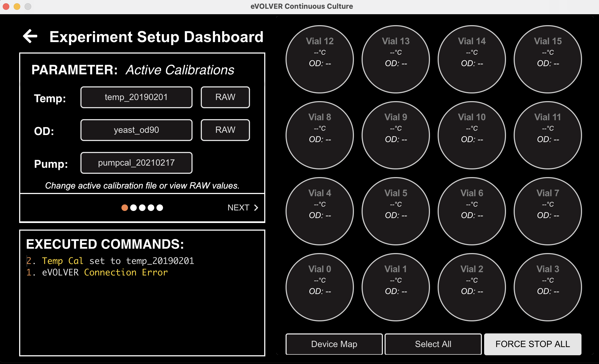The width and height of the screenshot is (599, 364).
Task: Jump to the fourth page dot
Action: [x=151, y=208]
